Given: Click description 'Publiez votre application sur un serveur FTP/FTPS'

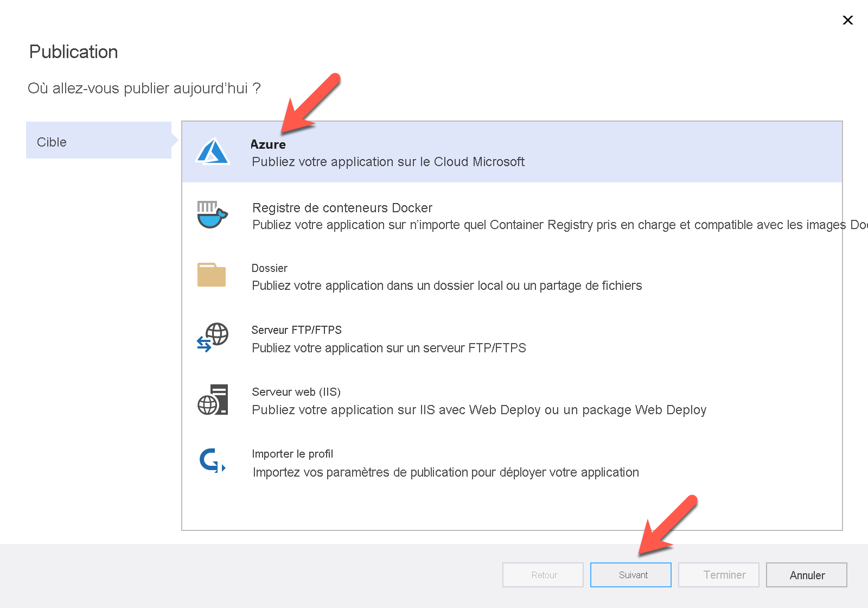Looking at the screenshot, I should [389, 348].
